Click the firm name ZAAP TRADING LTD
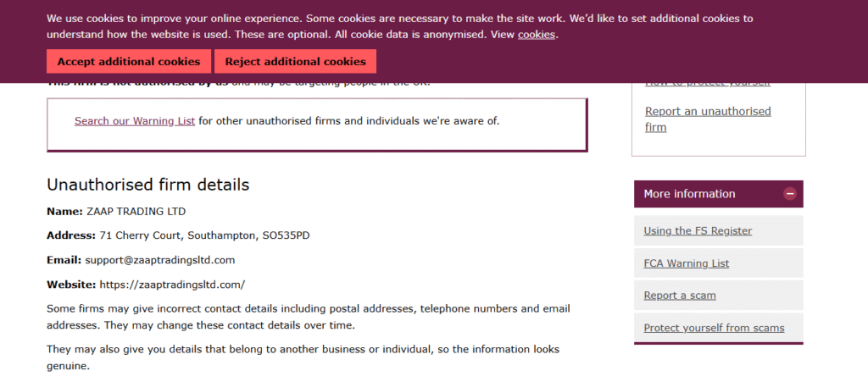The image size is (868, 382). pos(136,211)
